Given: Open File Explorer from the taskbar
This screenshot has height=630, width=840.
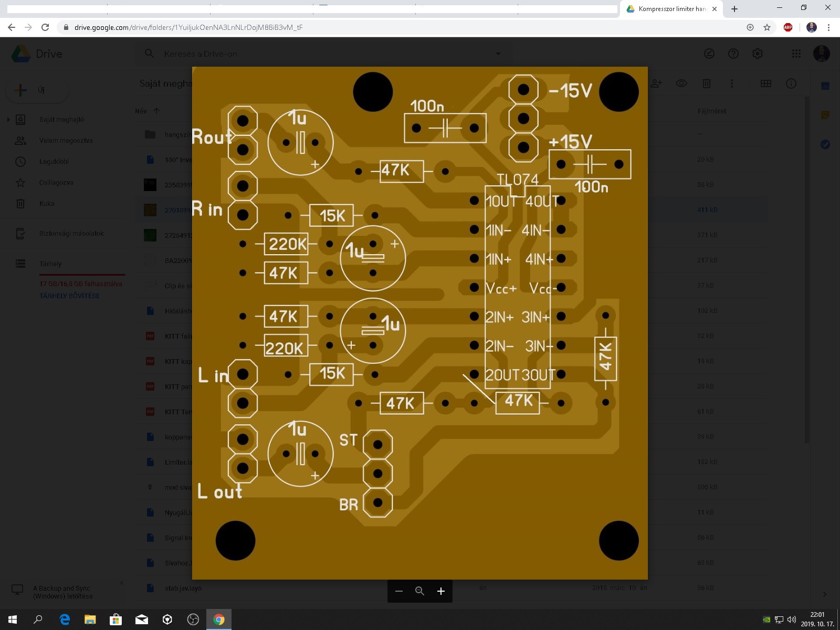Looking at the screenshot, I should click(x=90, y=619).
